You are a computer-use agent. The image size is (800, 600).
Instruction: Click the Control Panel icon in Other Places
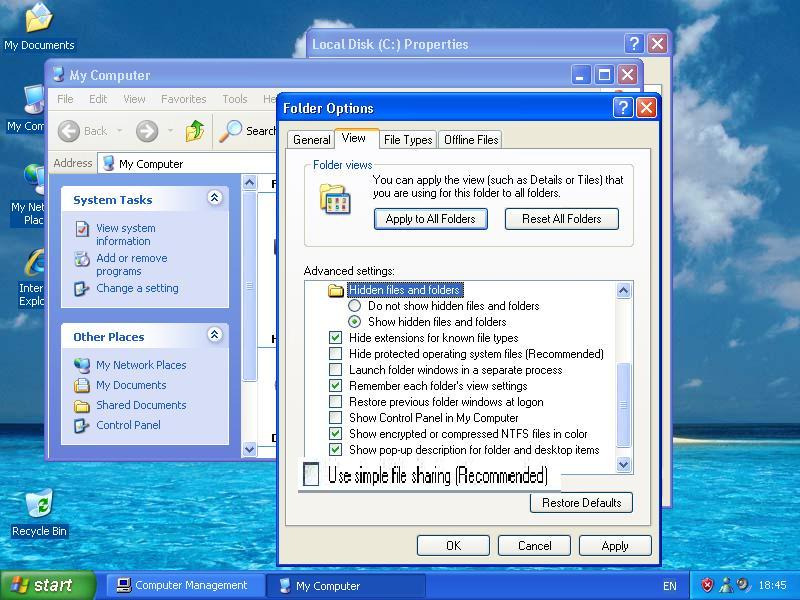click(x=82, y=425)
